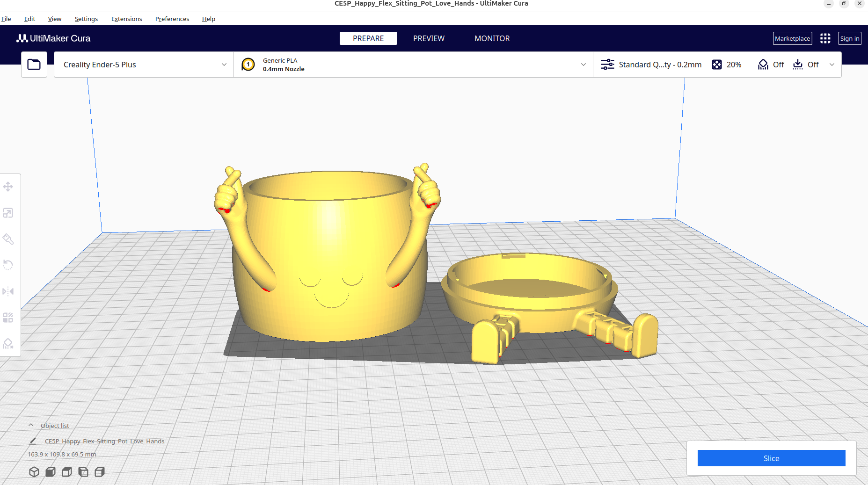This screenshot has height=485, width=868.
Task: Click the support Off indicator
Action: point(771,65)
